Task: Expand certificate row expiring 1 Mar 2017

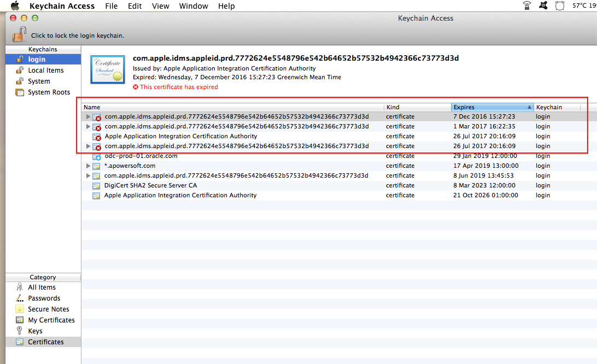Action: point(88,126)
